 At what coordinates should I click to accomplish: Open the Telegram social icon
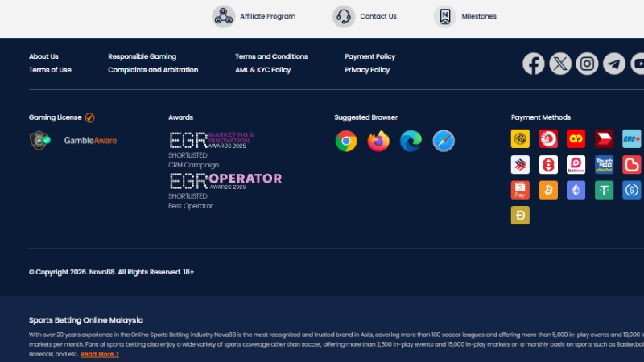point(614,64)
